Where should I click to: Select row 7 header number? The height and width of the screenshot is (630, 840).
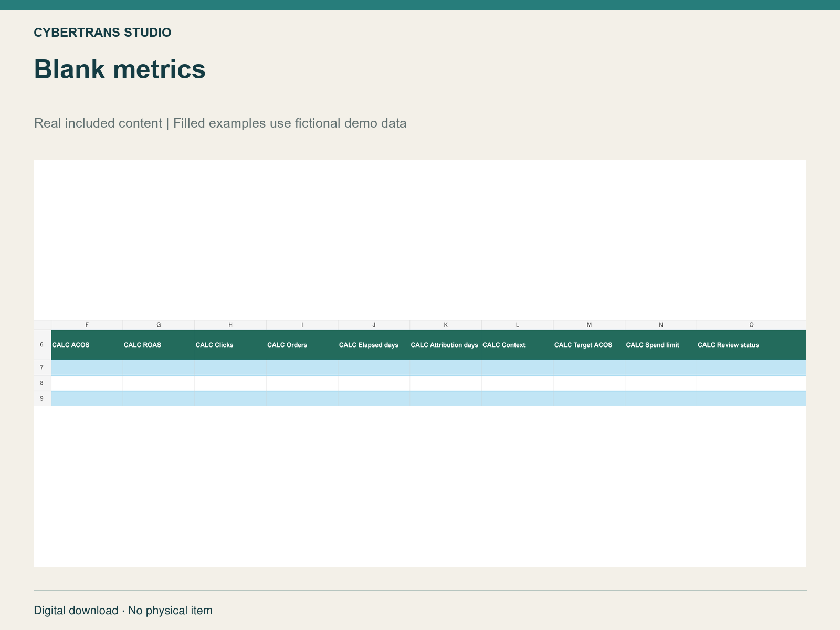[x=42, y=367]
